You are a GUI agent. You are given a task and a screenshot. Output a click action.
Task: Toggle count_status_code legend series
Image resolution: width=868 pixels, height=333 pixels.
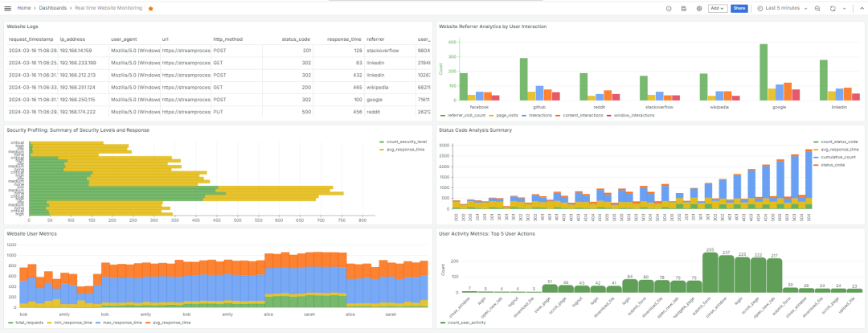(834, 142)
